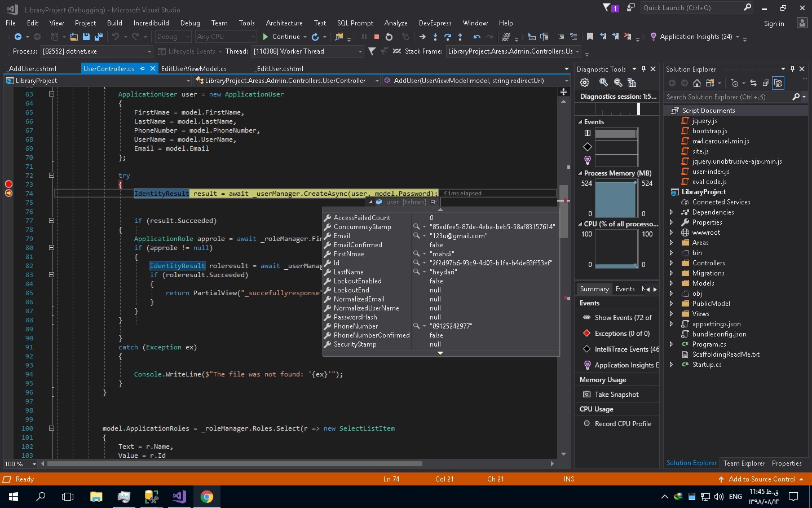Switch to the Team Explorer tab
The width and height of the screenshot is (812, 508).
point(744,463)
